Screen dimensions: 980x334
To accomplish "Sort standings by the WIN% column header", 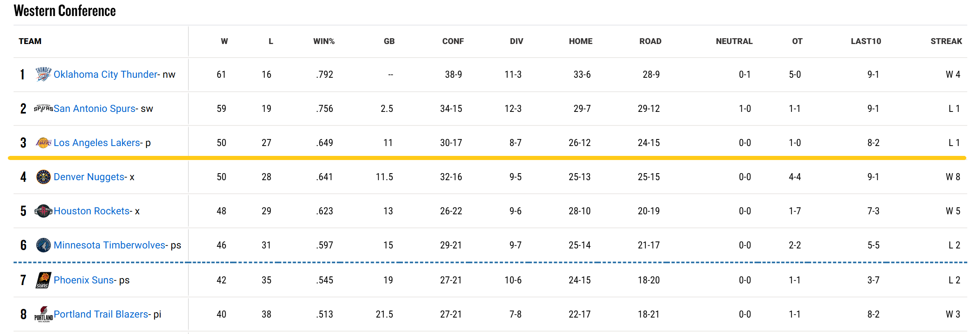I will point(324,41).
